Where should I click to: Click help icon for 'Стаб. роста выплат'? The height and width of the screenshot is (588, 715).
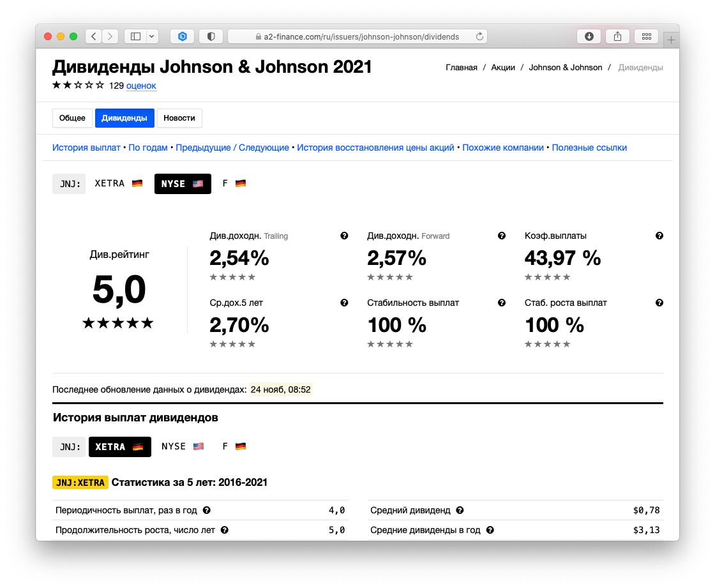pos(659,303)
